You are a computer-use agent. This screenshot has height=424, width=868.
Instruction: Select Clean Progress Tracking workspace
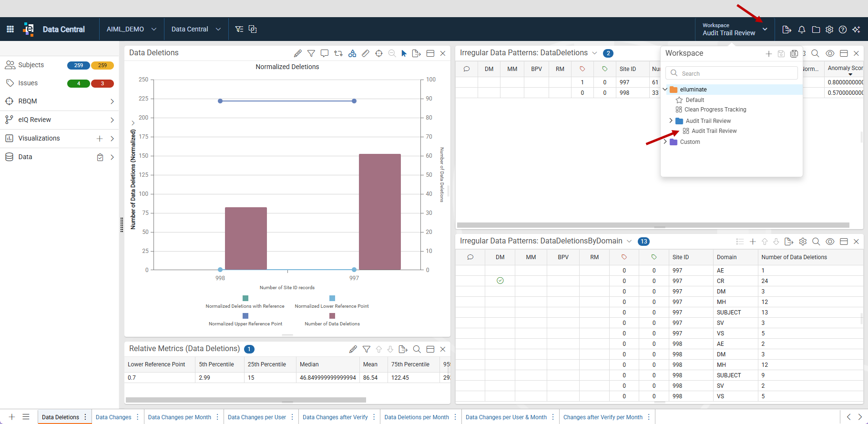[715, 110]
